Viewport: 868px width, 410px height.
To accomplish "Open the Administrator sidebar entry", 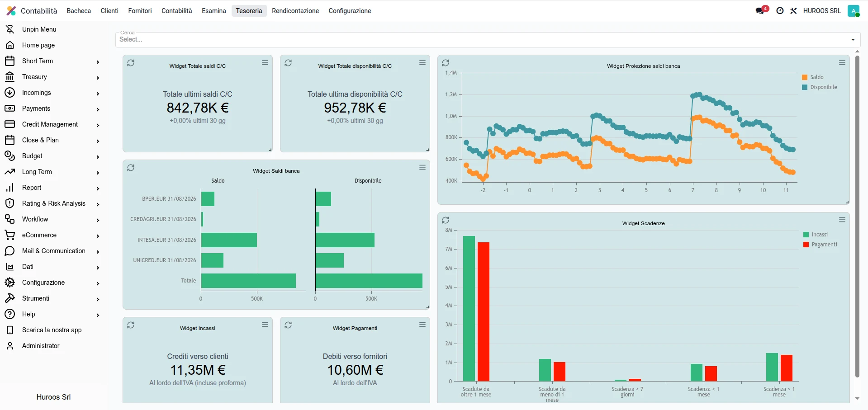I will (x=41, y=346).
